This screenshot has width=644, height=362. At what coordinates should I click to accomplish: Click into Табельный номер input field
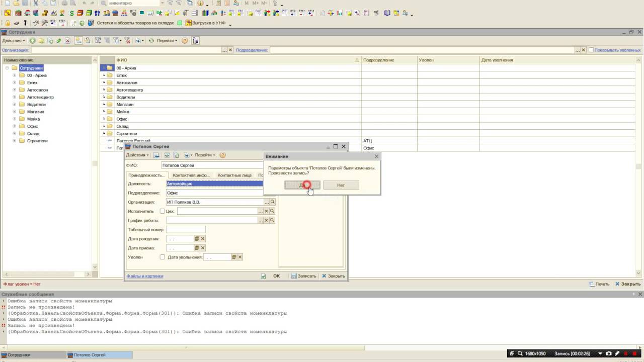tap(186, 230)
